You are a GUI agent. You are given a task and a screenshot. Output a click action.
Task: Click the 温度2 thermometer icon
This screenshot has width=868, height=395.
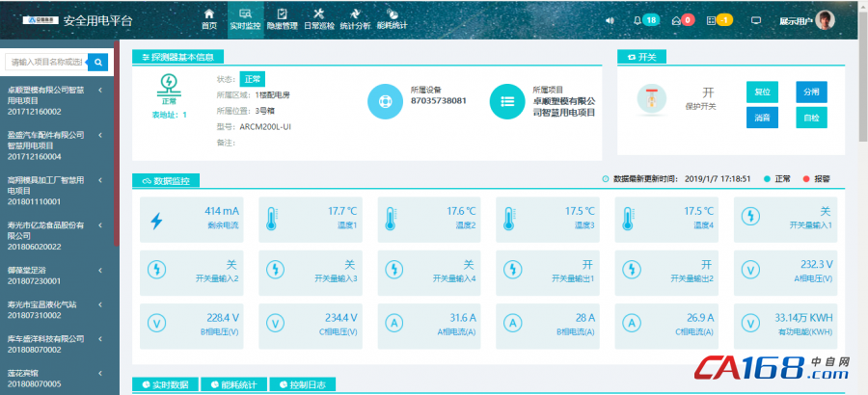(x=391, y=219)
